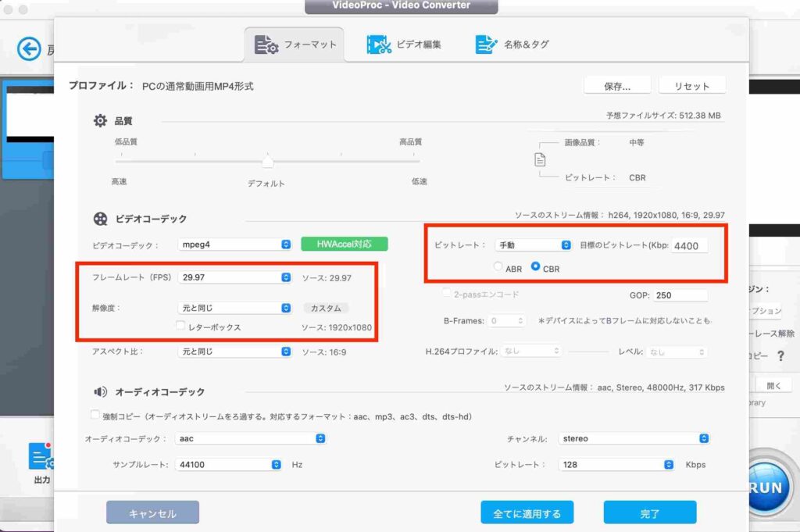This screenshot has height=532, width=800.
Task: Click the video thumbnail in main window
Action: pyautogui.click(x=29, y=115)
